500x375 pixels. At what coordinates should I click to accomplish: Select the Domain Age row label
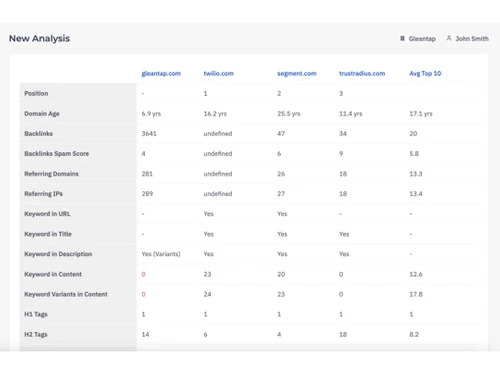(x=42, y=114)
